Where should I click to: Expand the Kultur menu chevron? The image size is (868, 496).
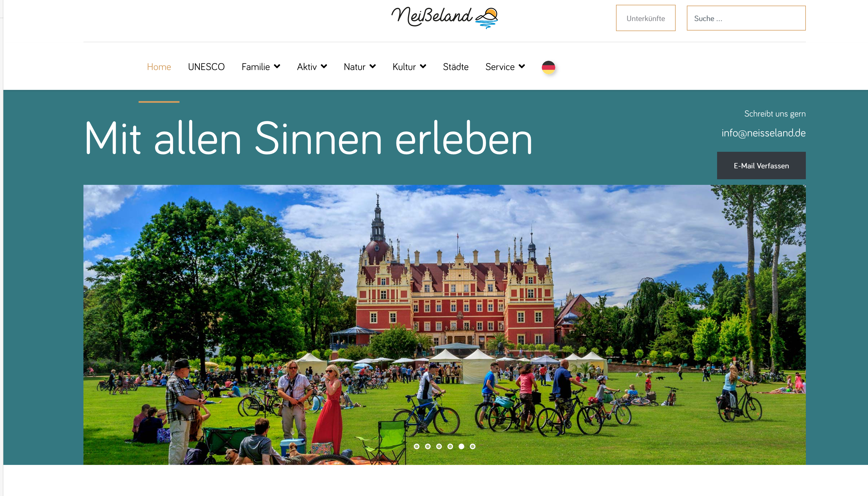423,66
